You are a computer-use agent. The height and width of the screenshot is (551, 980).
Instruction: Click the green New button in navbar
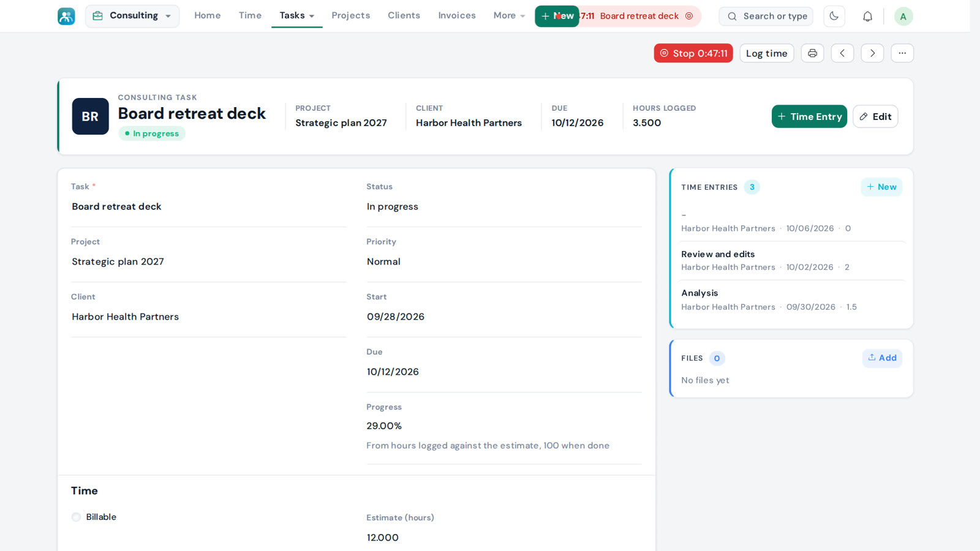557,16
